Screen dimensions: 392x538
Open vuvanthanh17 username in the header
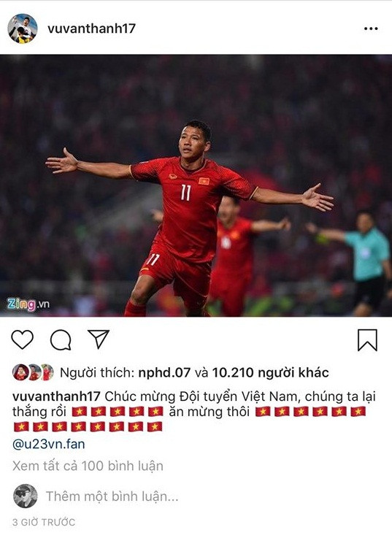click(92, 28)
